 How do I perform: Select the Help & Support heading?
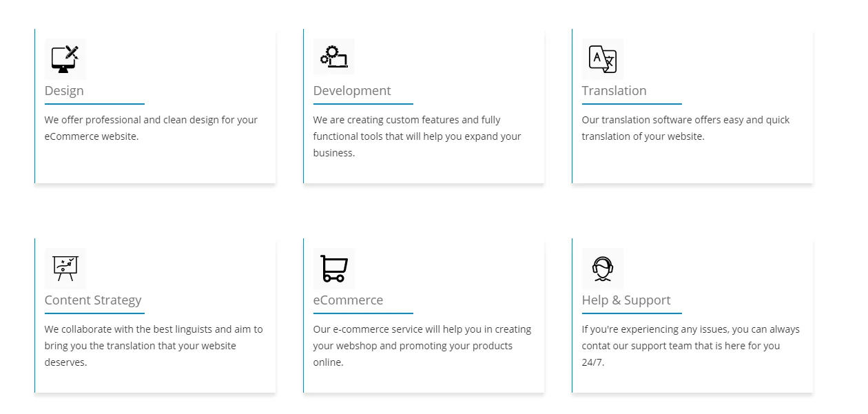(x=626, y=300)
